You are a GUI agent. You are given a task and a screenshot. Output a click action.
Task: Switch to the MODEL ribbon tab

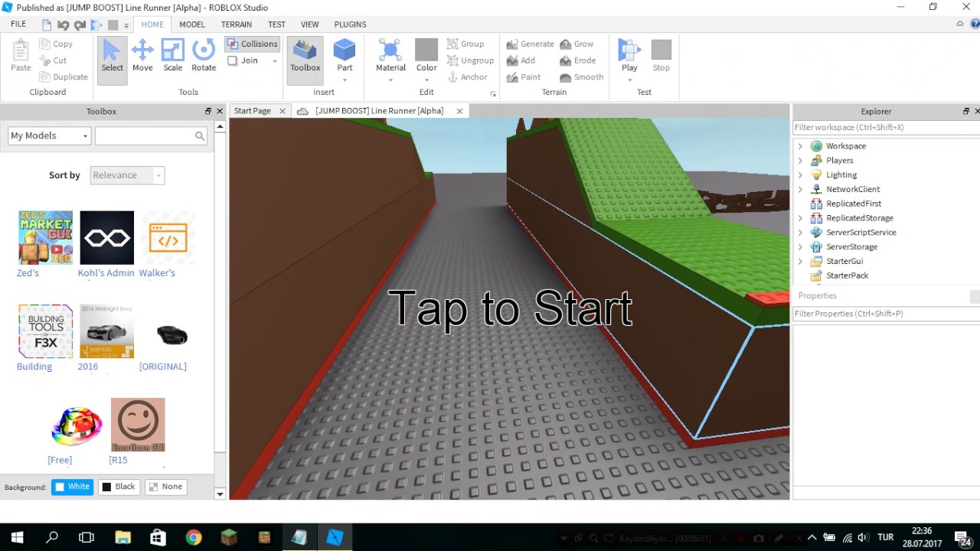(192, 24)
